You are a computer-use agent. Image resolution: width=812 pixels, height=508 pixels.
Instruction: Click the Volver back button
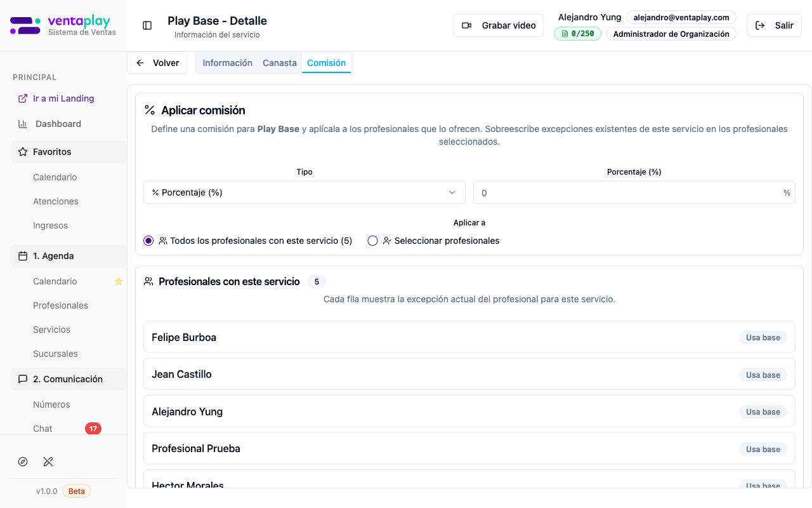click(157, 63)
